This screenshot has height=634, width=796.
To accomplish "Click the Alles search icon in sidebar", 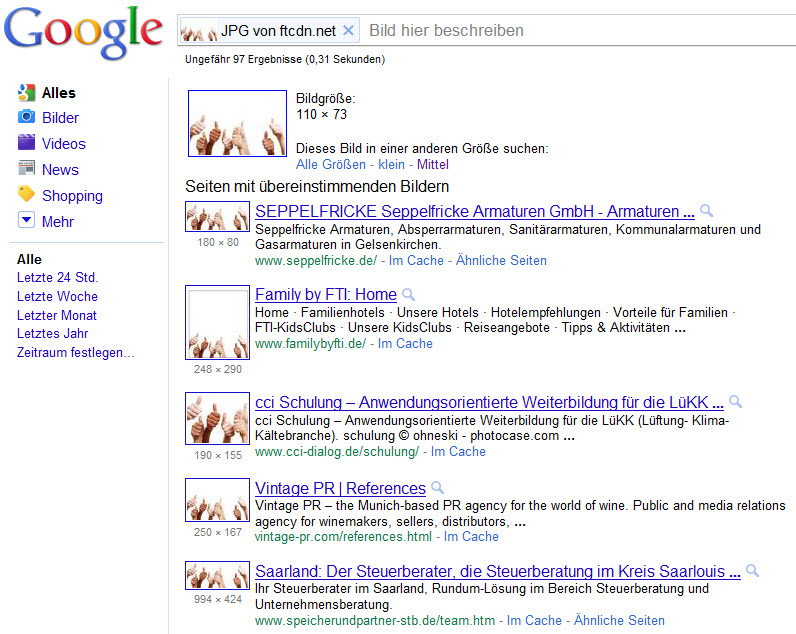I will [26, 92].
